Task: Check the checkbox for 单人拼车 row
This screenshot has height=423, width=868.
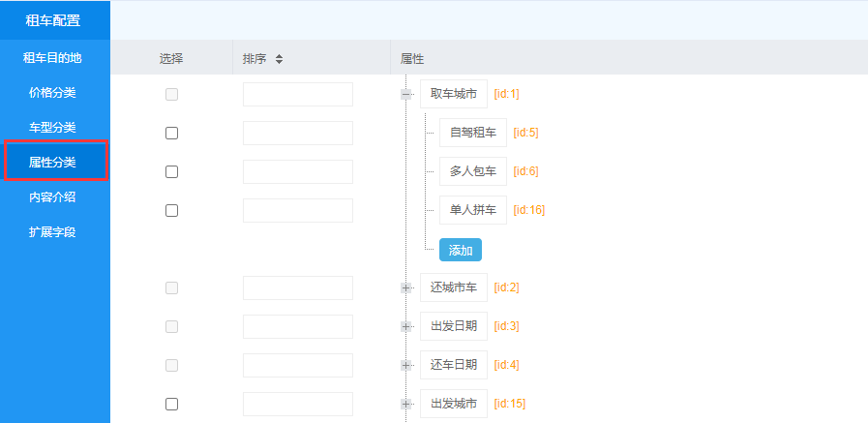Action: coord(171,210)
